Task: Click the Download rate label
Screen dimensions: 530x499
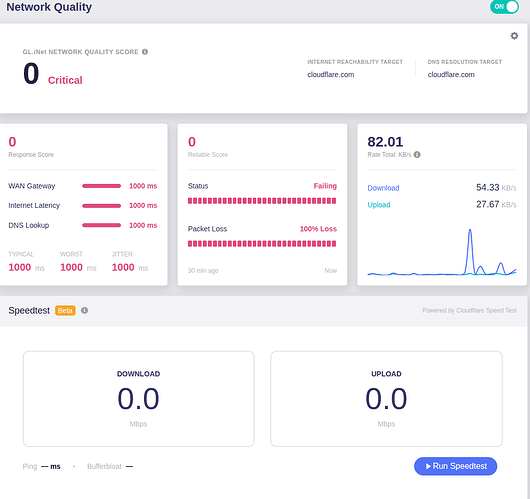Action: [383, 188]
